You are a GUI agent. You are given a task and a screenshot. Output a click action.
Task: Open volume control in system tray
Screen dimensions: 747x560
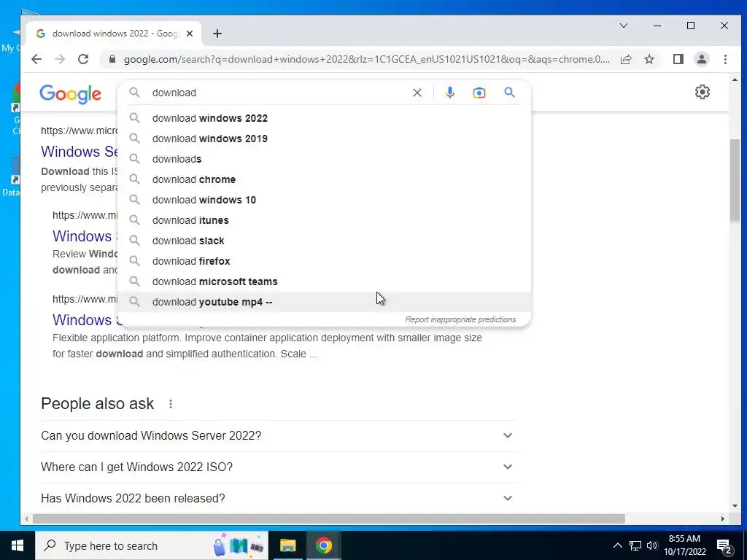[652, 545]
